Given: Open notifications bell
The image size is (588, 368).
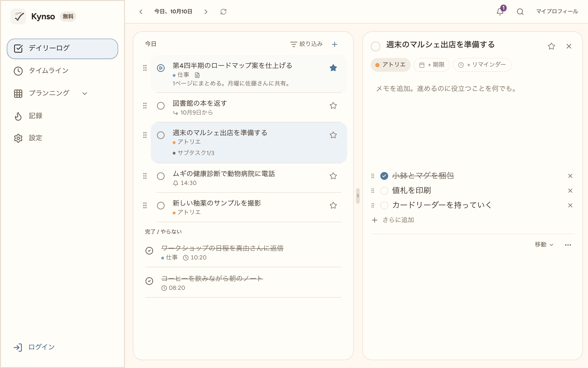Looking at the screenshot, I should click(x=500, y=12).
